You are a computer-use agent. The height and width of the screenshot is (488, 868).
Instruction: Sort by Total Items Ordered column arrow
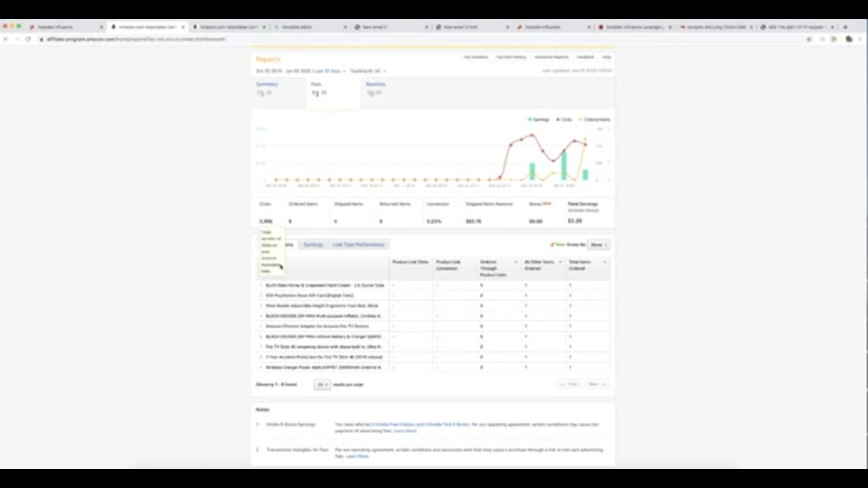(x=605, y=262)
